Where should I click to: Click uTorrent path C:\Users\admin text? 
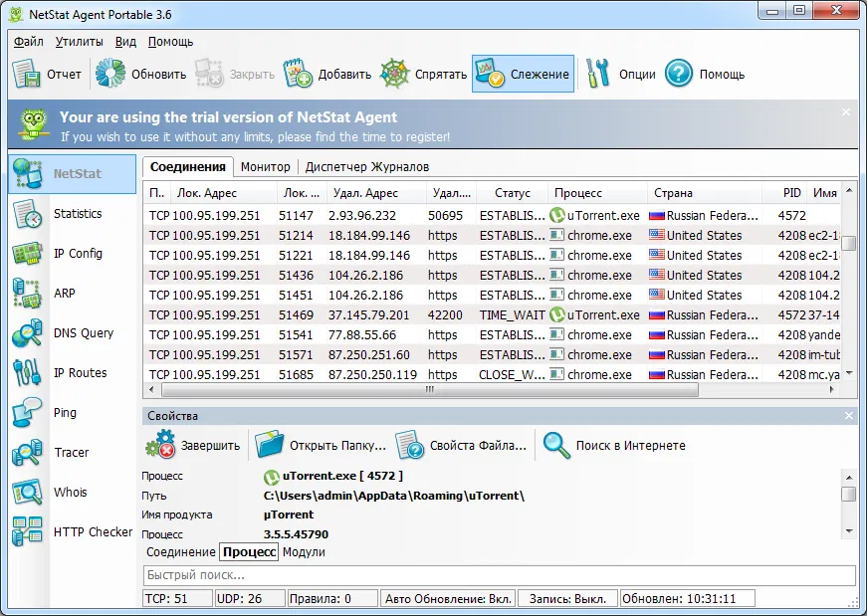coord(394,496)
